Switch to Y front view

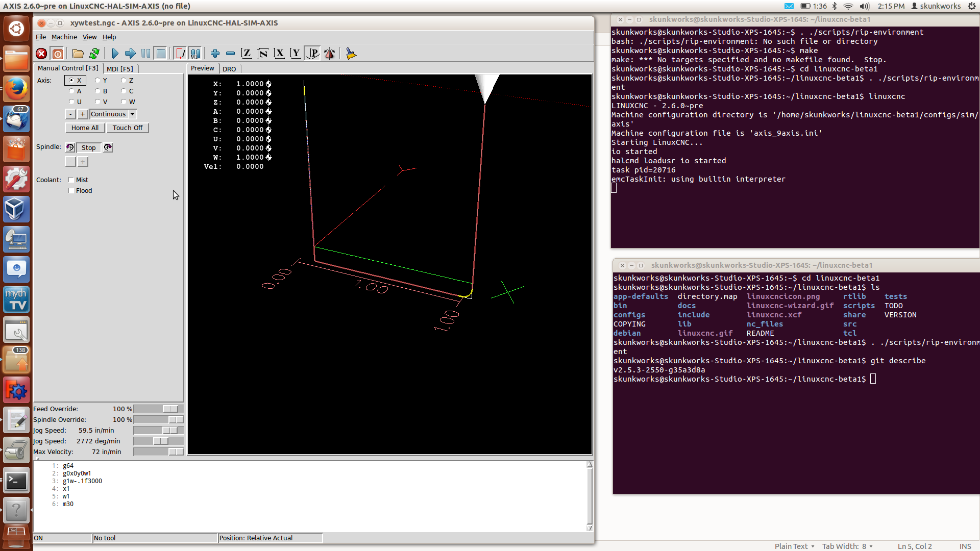(296, 54)
